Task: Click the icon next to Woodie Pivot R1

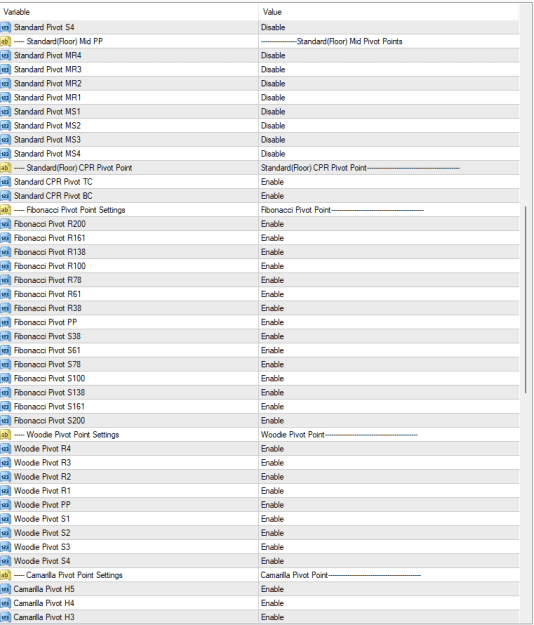Action: click(6, 491)
